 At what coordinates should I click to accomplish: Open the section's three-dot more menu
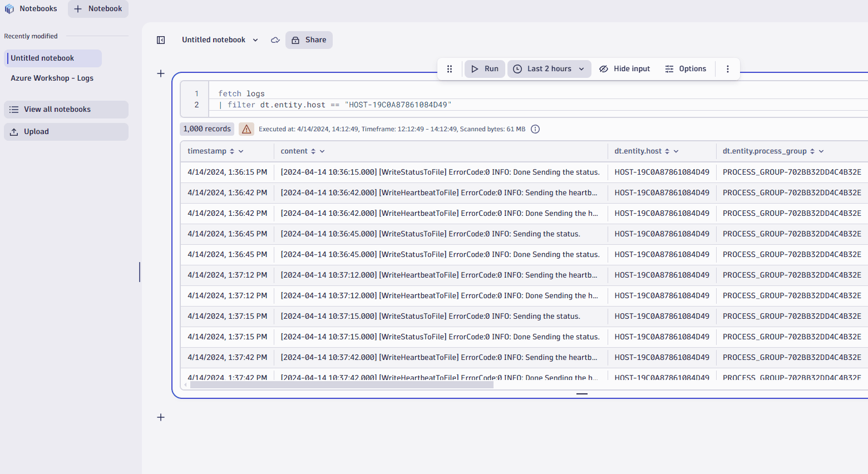[727, 69]
